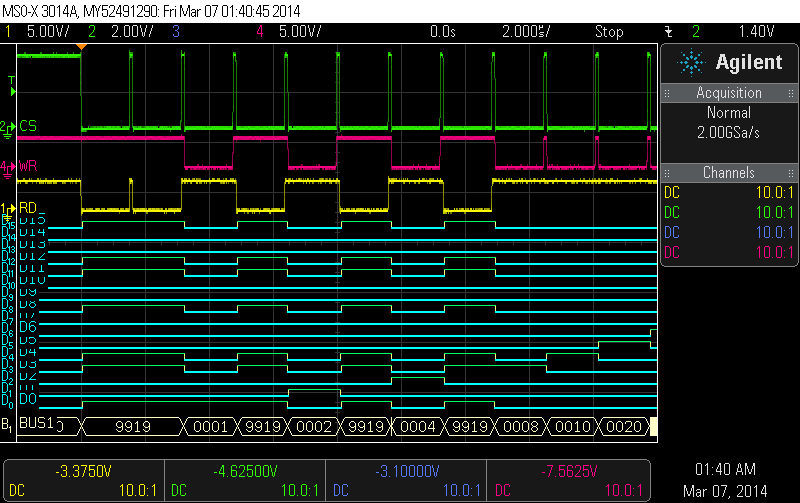Select the channel 4 indicator number
Viewport: 800px width, 503px height.
260,32
